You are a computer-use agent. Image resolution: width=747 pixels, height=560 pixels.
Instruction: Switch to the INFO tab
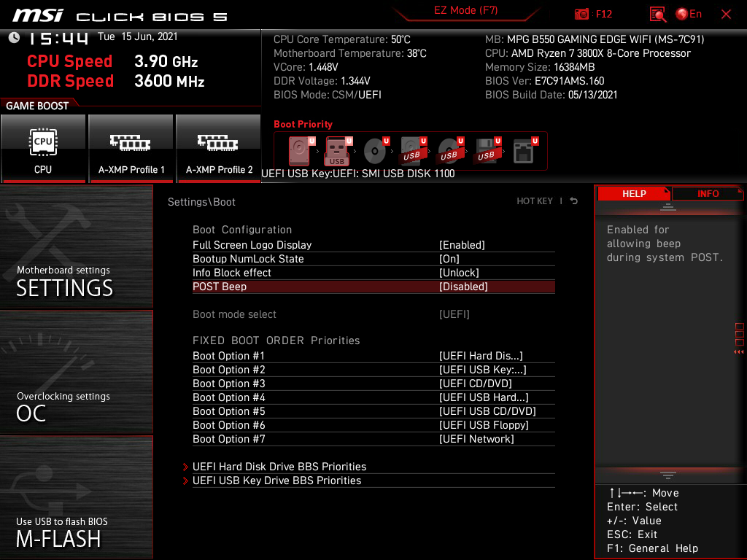coord(708,194)
